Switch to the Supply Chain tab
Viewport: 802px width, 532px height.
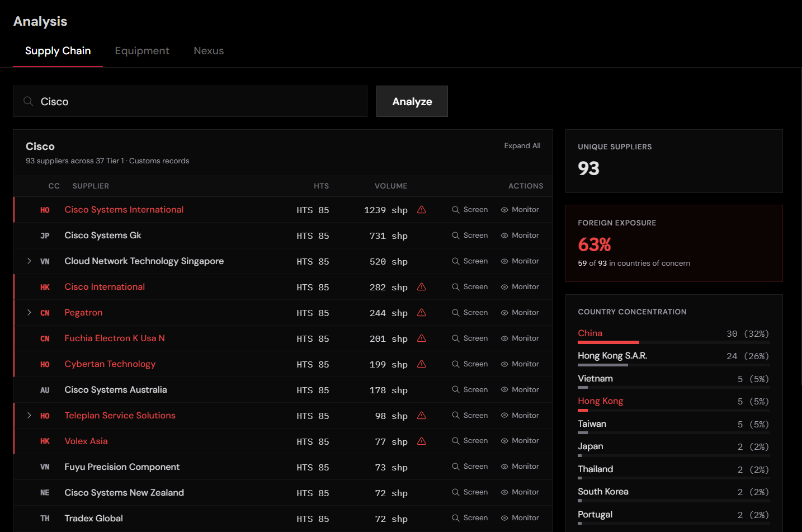pyautogui.click(x=58, y=51)
